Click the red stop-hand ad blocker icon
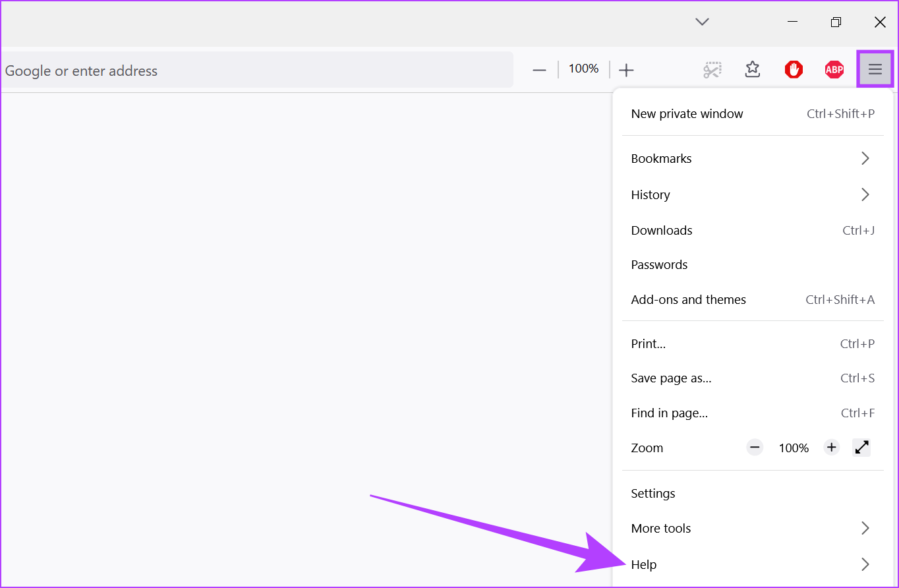 [794, 69]
